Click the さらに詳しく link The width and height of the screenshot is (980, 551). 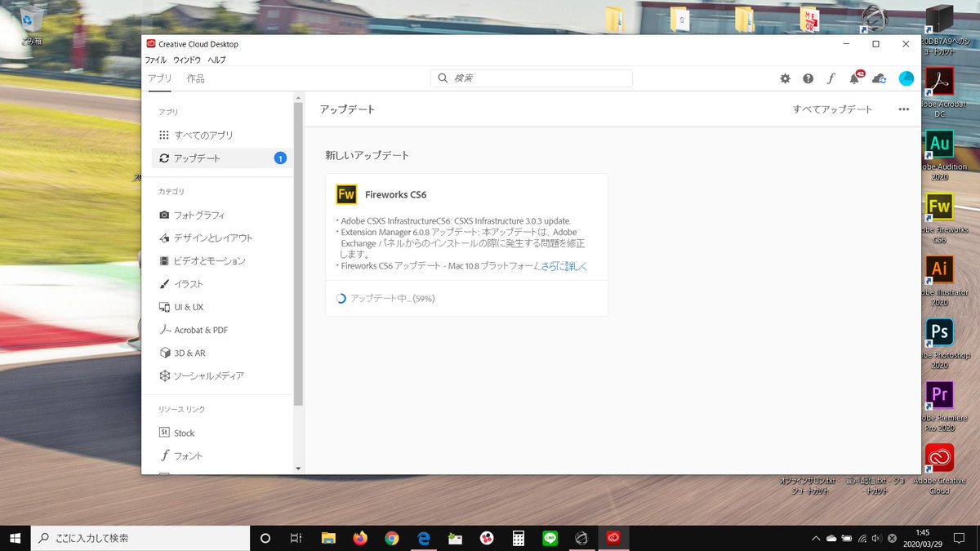pyautogui.click(x=563, y=266)
